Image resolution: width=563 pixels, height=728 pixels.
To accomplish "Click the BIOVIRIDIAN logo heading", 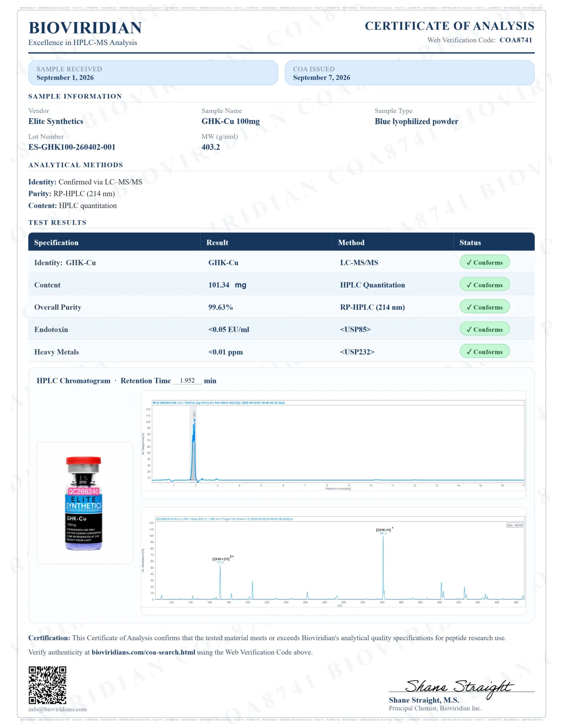I will [x=85, y=28].
